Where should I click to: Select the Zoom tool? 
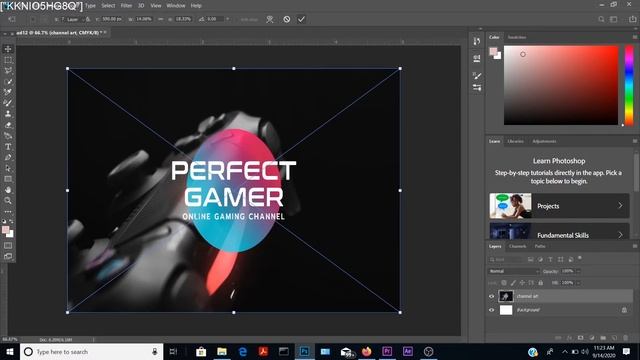coord(8,200)
